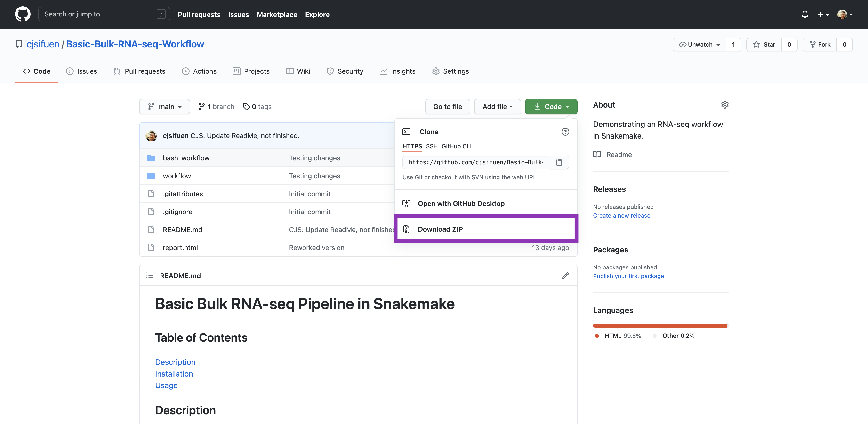
Task: Click the README.md file icon in file list
Action: coord(151,229)
